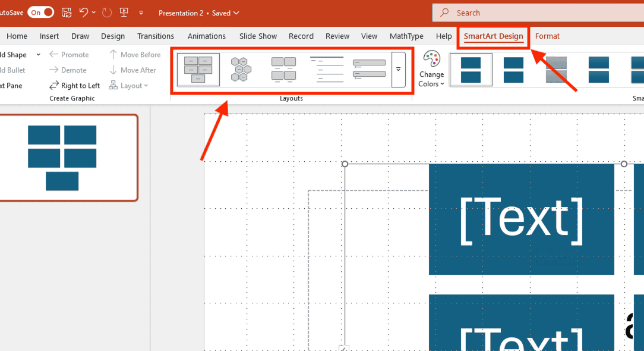Open Customize Quick Access Toolbar dropdown

(x=141, y=12)
